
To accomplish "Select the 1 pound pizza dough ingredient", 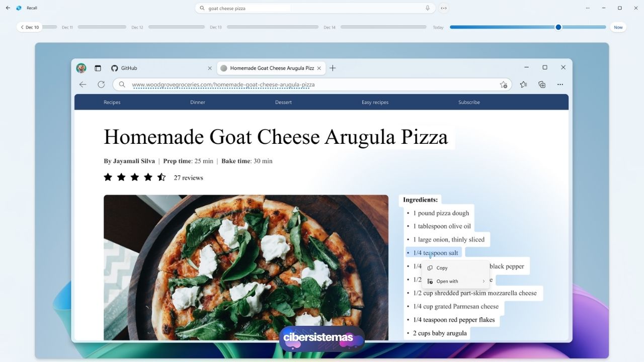I will tap(441, 213).
